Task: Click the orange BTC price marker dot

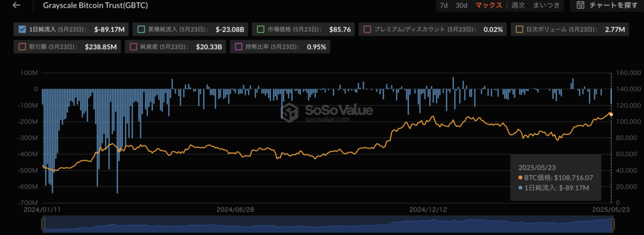Action: pos(611,114)
